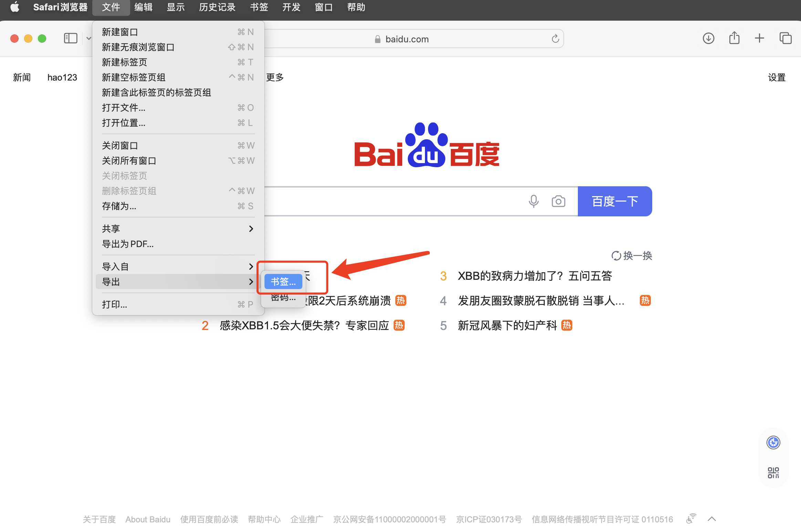The height and width of the screenshot is (532, 801).
Task: Open headline XBB的致病力增加了？五问五答
Action: tap(534, 276)
